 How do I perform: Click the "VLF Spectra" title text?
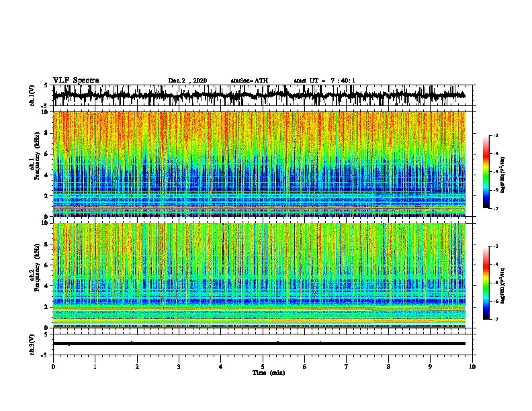click(76, 81)
